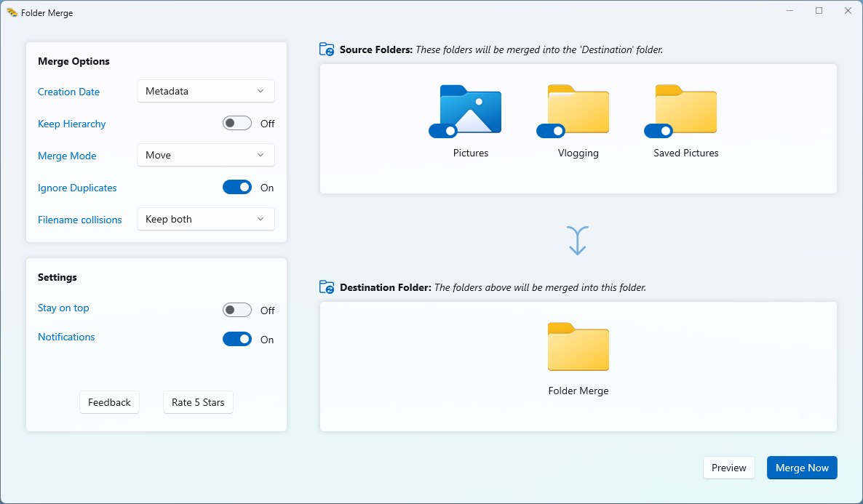Click the Rate 5 Stars button
This screenshot has width=863, height=504.
coord(198,401)
